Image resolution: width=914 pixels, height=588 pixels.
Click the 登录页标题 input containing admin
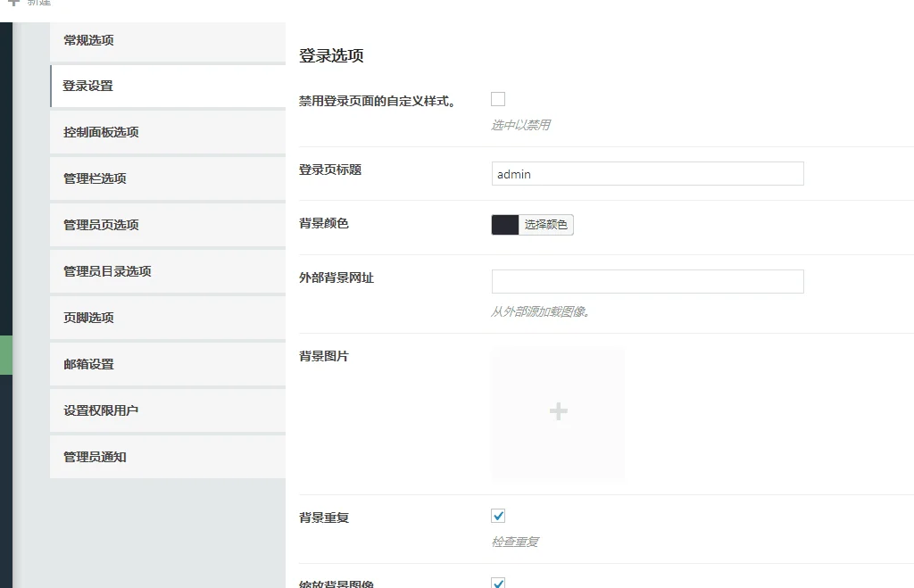pyautogui.click(x=647, y=173)
